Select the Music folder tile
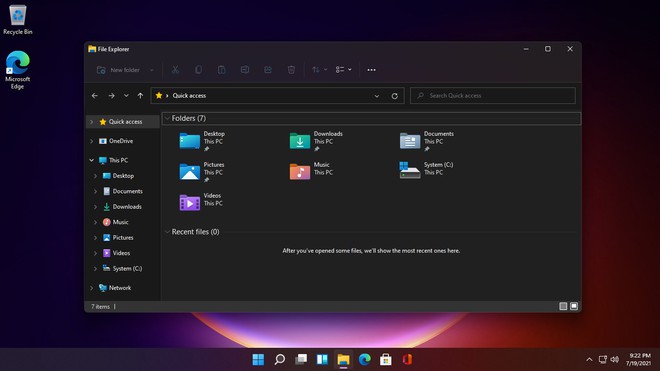 [x=311, y=171]
